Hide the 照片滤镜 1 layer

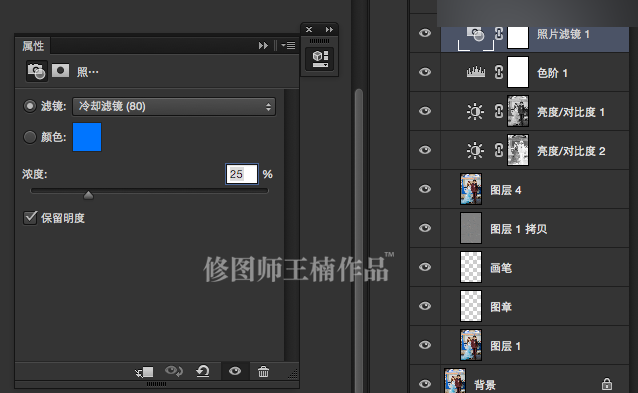[x=425, y=33]
